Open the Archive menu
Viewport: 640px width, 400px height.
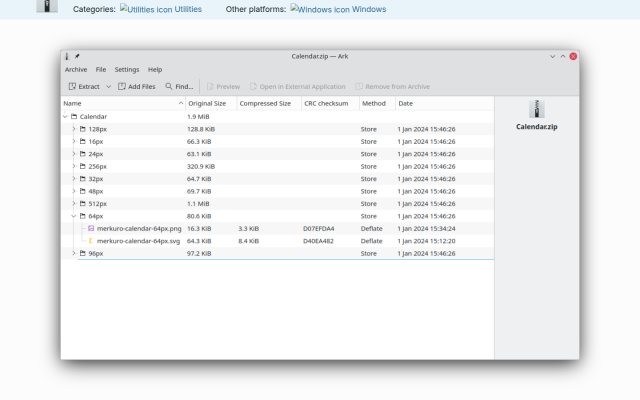[76, 69]
